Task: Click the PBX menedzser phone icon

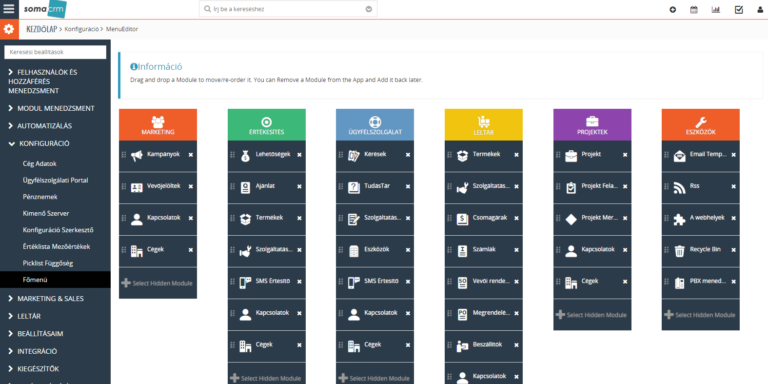Action: [x=679, y=283]
